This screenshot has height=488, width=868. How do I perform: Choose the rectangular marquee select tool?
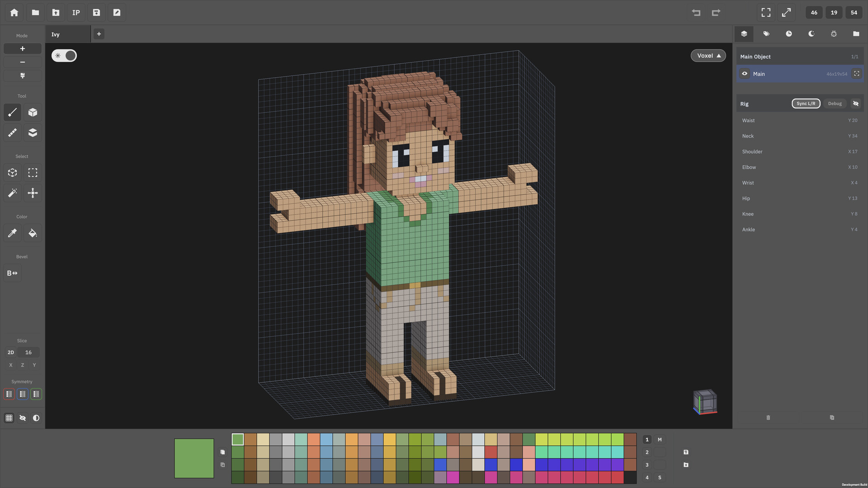(x=33, y=173)
